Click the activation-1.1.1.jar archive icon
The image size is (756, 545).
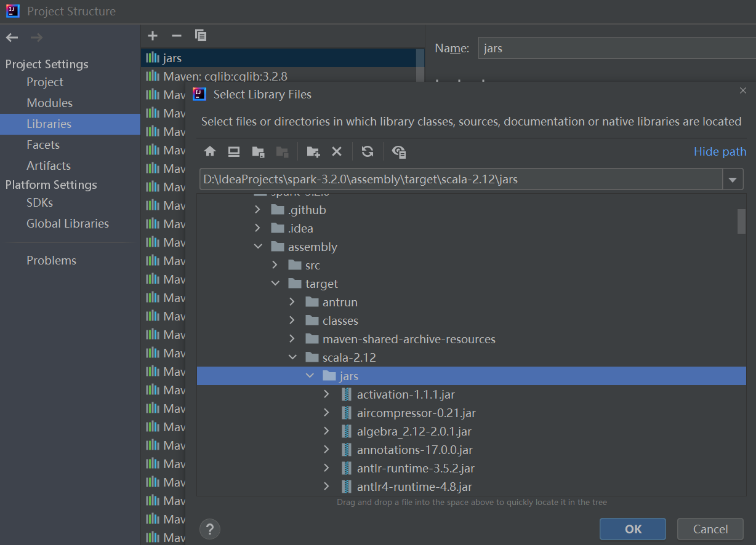point(347,394)
